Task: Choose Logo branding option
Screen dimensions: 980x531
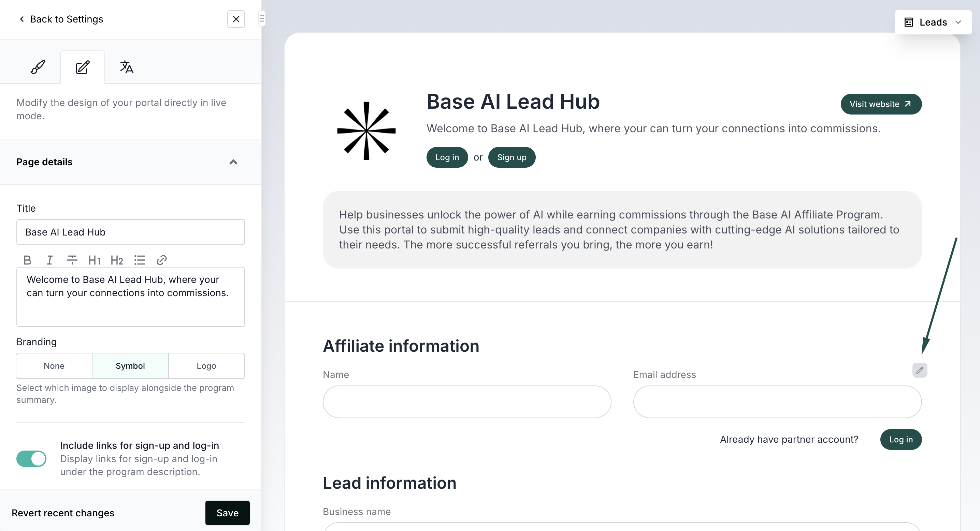Action: pos(206,366)
